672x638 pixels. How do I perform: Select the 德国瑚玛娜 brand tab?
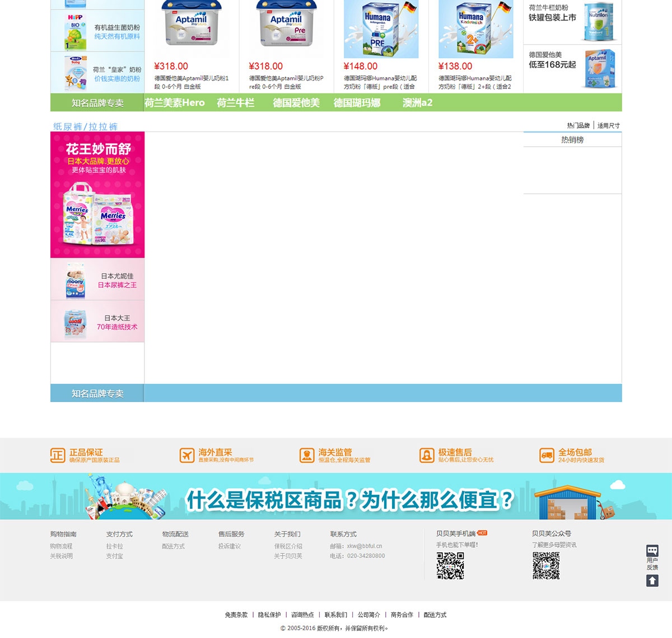[x=357, y=103]
